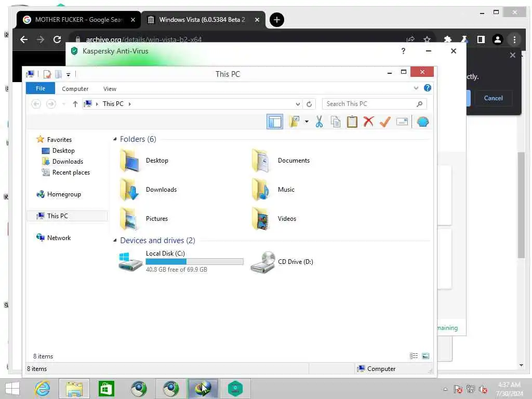Image resolution: width=532 pixels, height=399 pixels.
Task: Select This PC in navigation pane
Action: point(67,216)
